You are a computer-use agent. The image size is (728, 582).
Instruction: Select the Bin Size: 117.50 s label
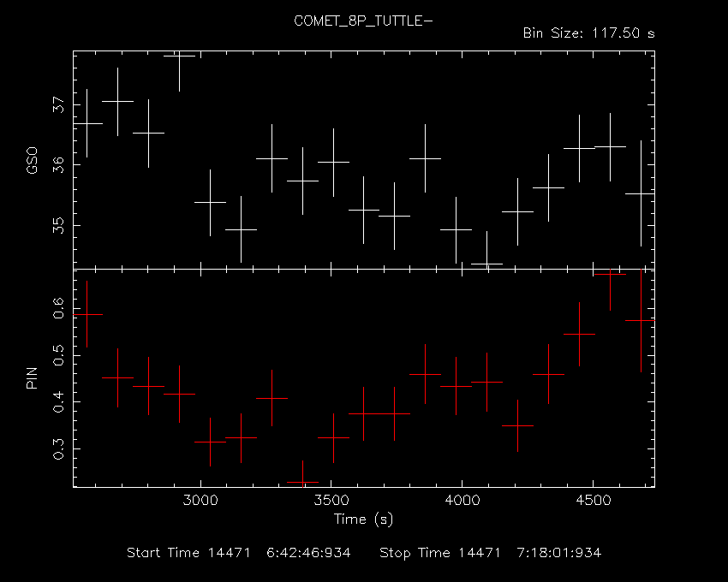(588, 33)
